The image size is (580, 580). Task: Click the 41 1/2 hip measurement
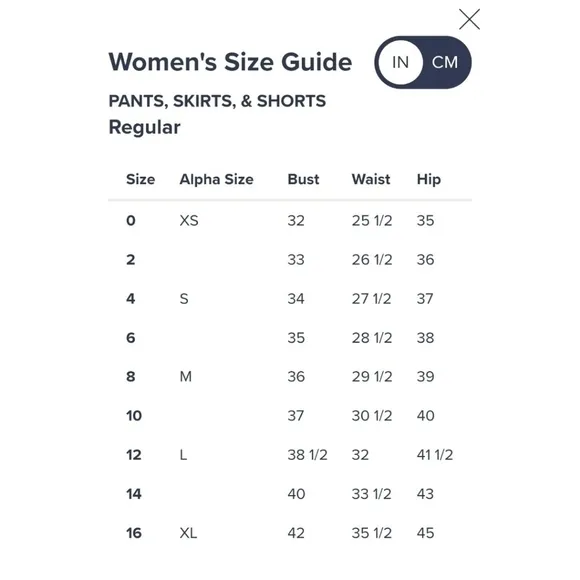(x=435, y=455)
